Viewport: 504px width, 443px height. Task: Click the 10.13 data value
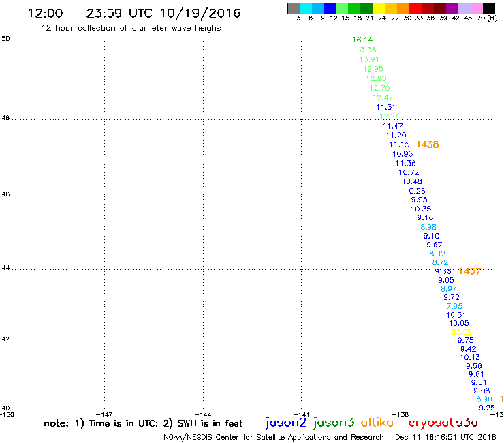click(x=470, y=357)
